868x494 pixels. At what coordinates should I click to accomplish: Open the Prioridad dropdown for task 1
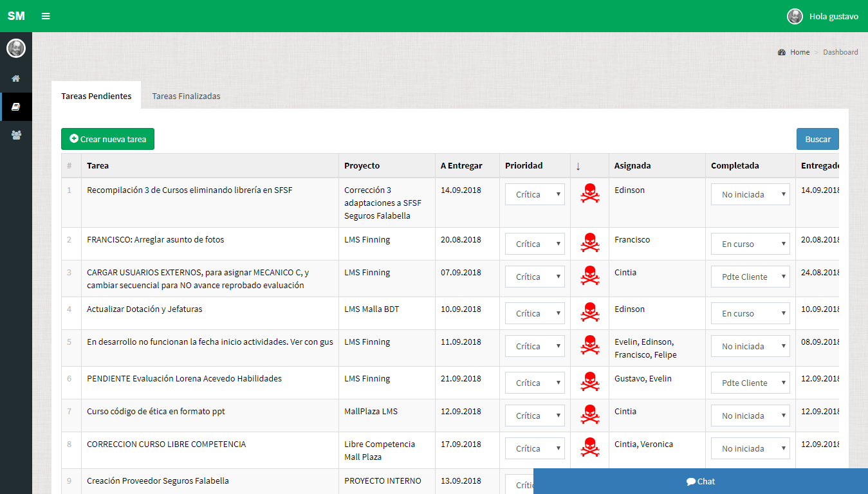pyautogui.click(x=535, y=194)
